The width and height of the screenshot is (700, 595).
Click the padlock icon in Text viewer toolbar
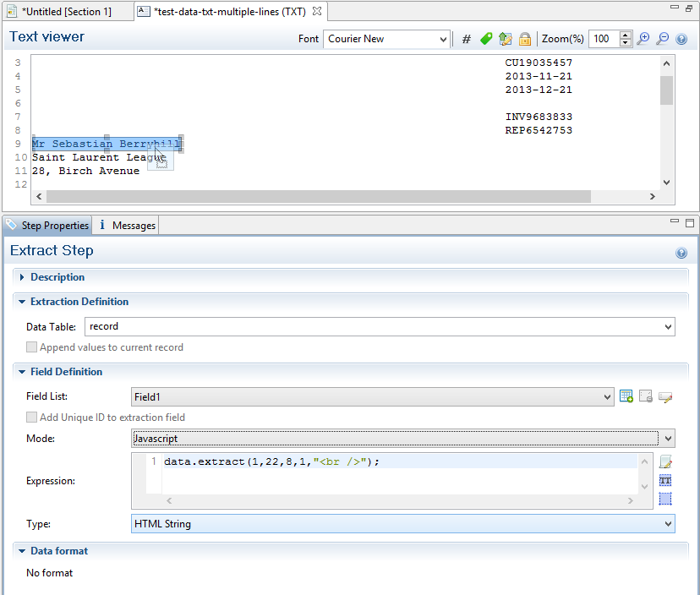[524, 39]
